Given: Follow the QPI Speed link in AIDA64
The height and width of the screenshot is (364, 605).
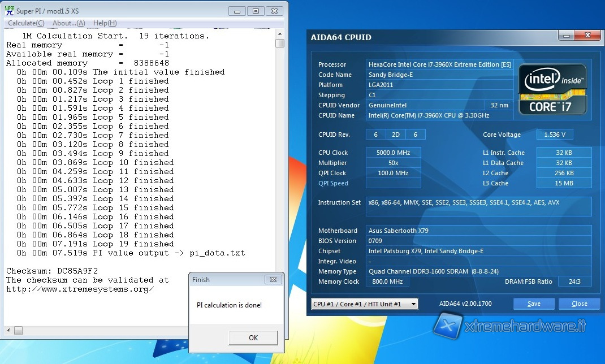Looking at the screenshot, I should 332,183.
